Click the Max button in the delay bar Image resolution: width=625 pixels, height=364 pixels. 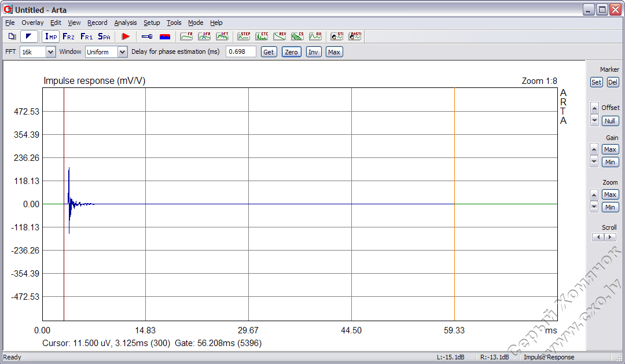[334, 52]
